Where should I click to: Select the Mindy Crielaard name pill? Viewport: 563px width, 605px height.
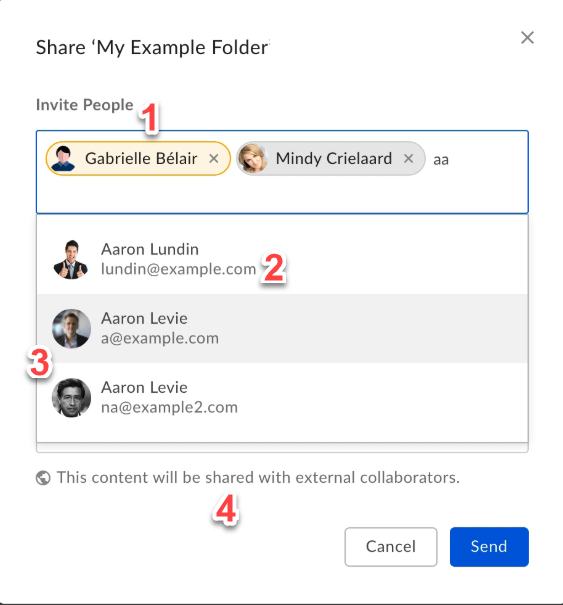331,159
